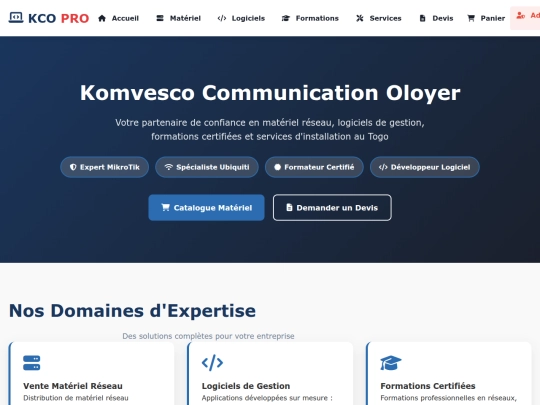
Task: Click the Formateur Certifié badge
Action: pyautogui.click(x=314, y=167)
